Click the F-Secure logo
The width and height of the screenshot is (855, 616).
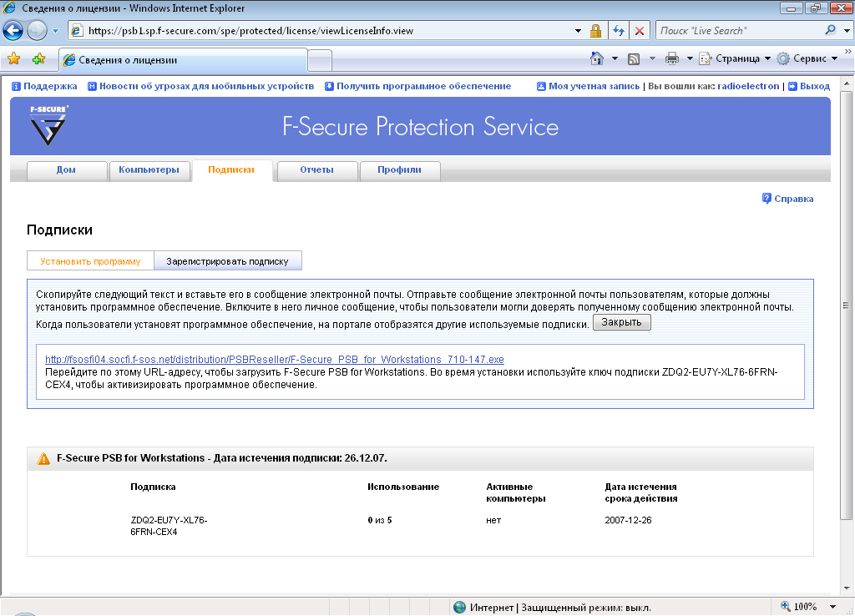(x=48, y=125)
